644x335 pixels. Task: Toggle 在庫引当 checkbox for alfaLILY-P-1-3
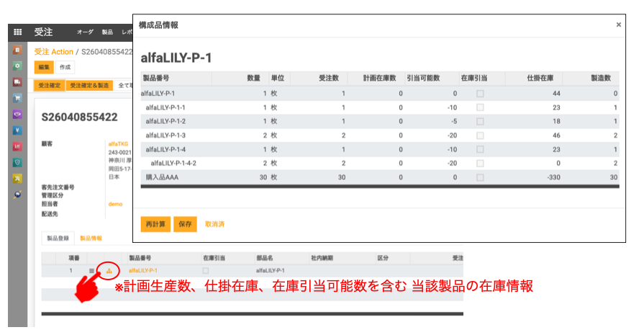click(x=480, y=135)
